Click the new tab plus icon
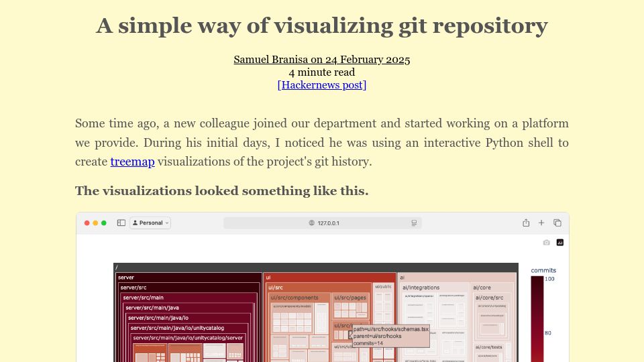 (x=541, y=223)
